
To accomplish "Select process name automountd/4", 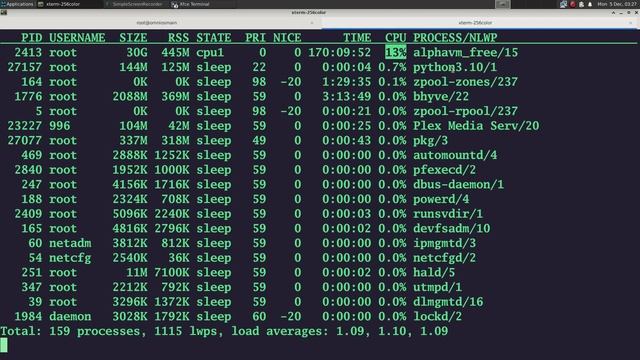I will 455,155.
